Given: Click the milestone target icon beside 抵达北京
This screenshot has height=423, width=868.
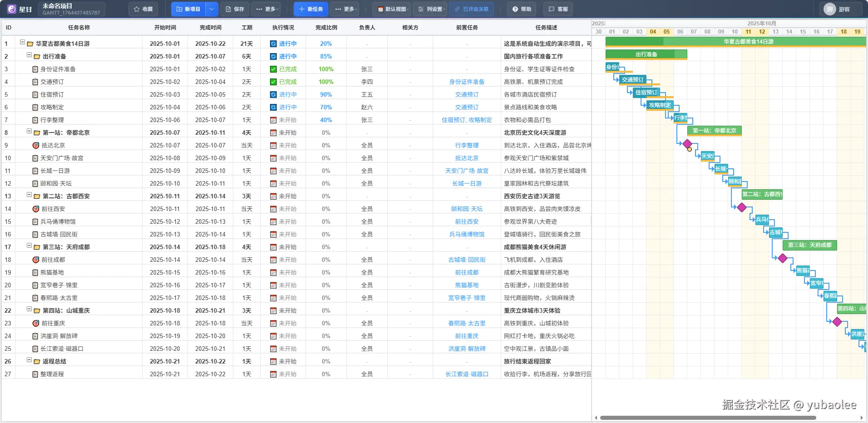Looking at the screenshot, I should tap(36, 145).
